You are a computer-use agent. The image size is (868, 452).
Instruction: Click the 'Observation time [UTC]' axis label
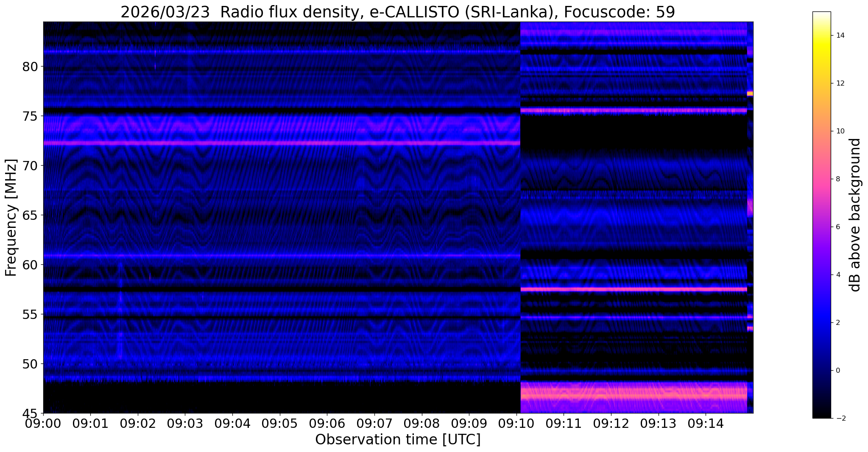398,440
